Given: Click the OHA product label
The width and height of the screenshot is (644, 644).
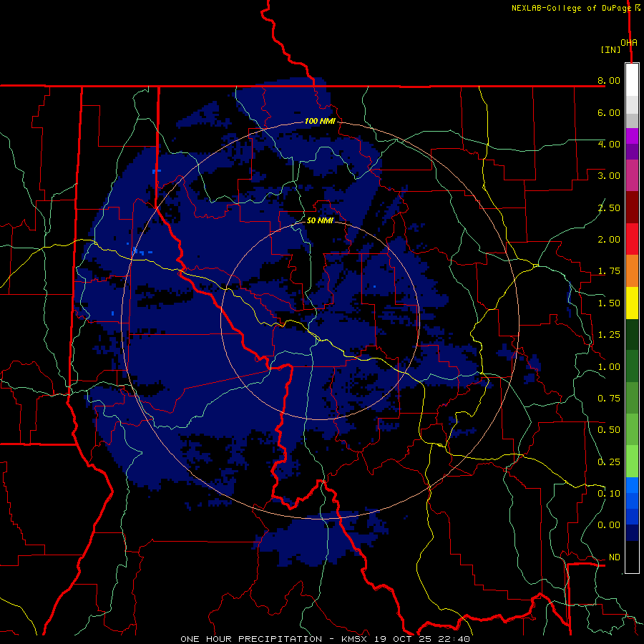Looking at the screenshot, I should click(x=629, y=43).
